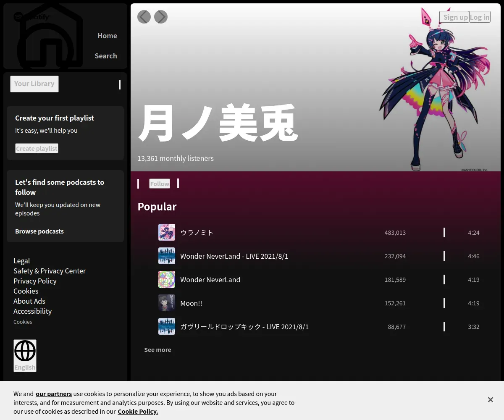The image size is (504, 420).
Task: Expand the list with See more
Action: click(157, 350)
